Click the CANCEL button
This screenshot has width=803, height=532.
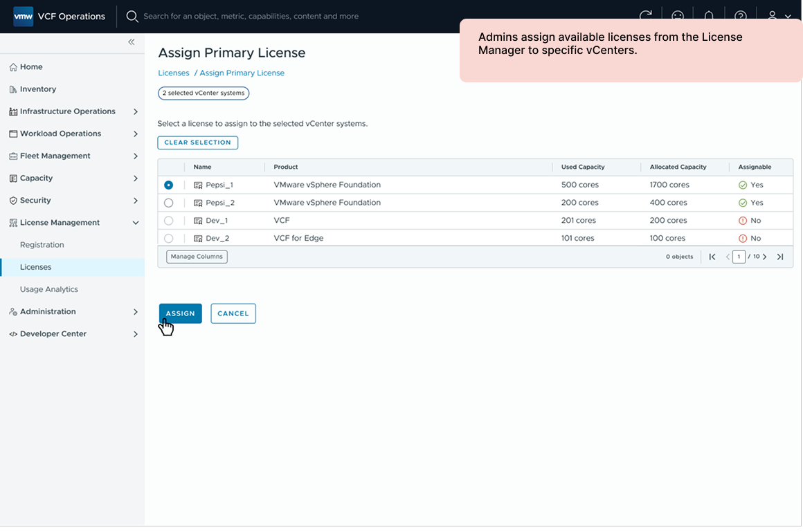[233, 313]
